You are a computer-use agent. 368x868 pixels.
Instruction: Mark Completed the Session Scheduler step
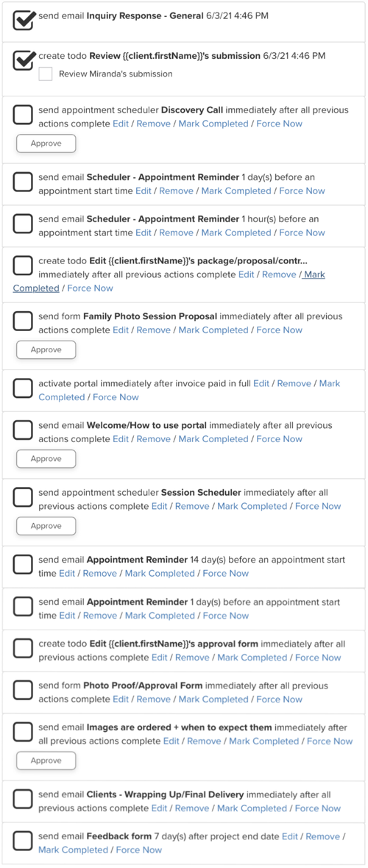[x=252, y=506]
